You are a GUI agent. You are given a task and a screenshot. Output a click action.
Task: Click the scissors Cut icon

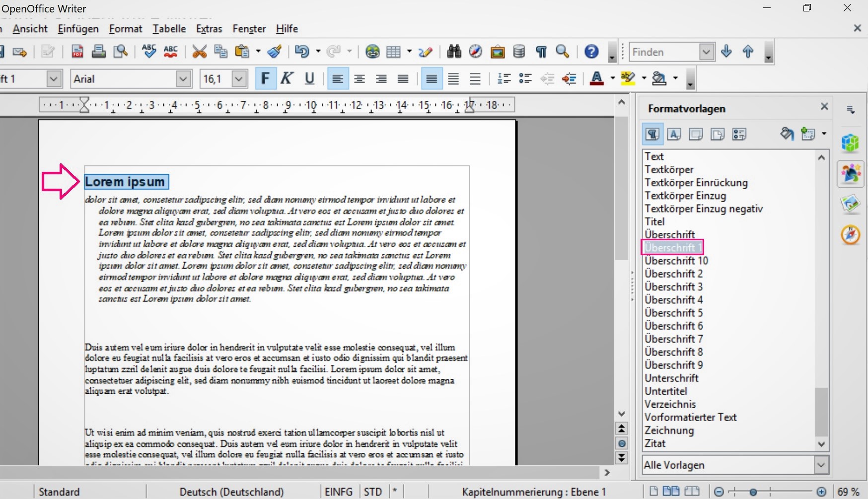pyautogui.click(x=199, y=52)
